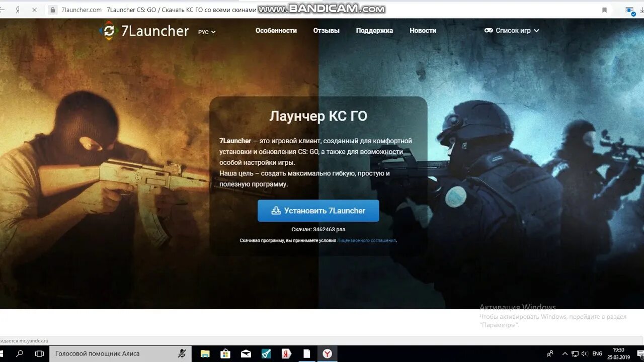This screenshot has width=644, height=362.
Task: Open the blue brush app in the taskbar
Action: 267,354
